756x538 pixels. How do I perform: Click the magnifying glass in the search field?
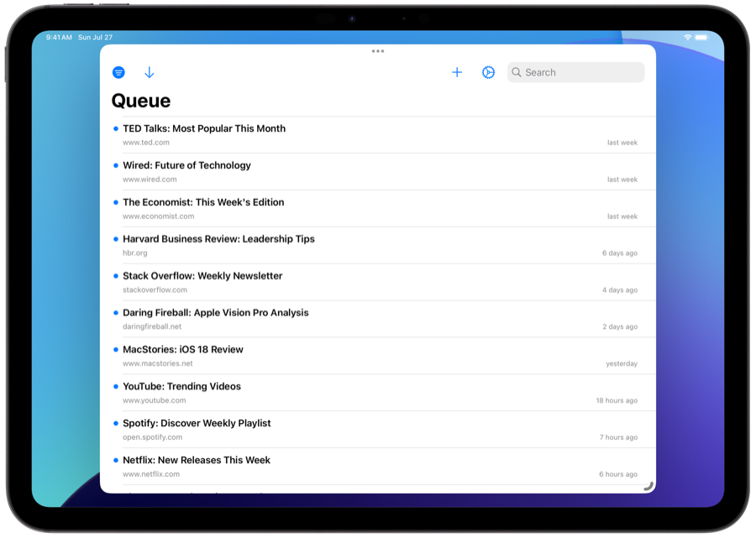coord(517,72)
